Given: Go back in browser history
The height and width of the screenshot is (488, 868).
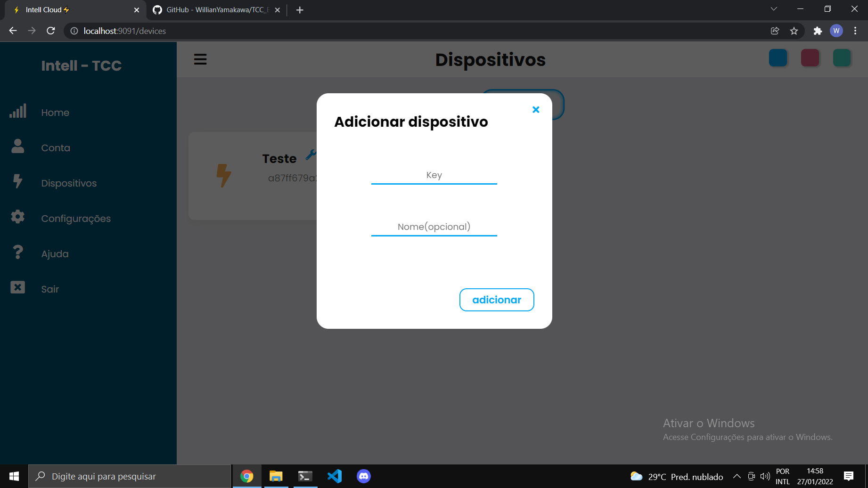Looking at the screenshot, I should point(13,31).
